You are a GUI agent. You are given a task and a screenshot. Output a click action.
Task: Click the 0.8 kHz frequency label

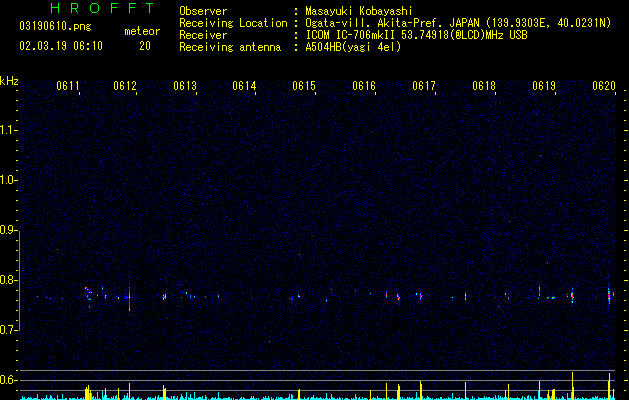point(8,280)
